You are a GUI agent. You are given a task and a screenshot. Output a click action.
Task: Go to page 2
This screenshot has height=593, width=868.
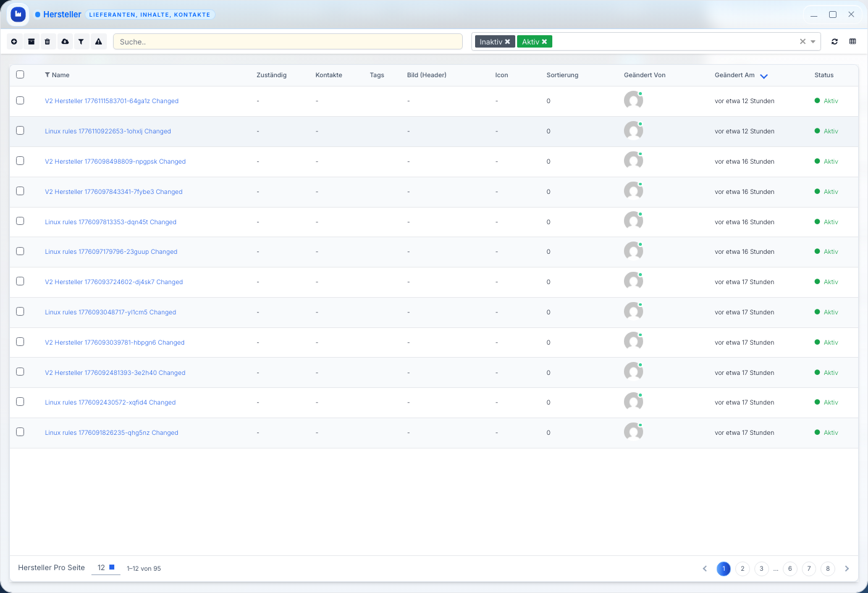pyautogui.click(x=743, y=569)
